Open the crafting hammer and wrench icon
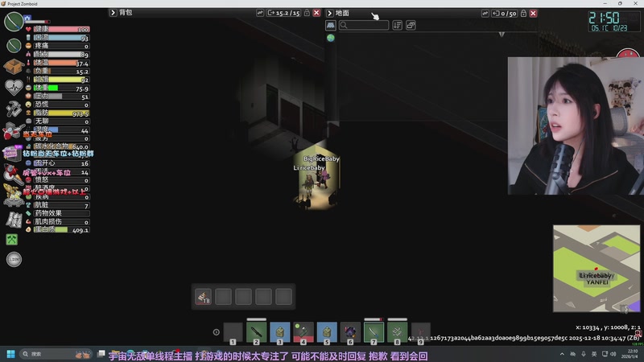644x362 pixels. click(x=14, y=109)
